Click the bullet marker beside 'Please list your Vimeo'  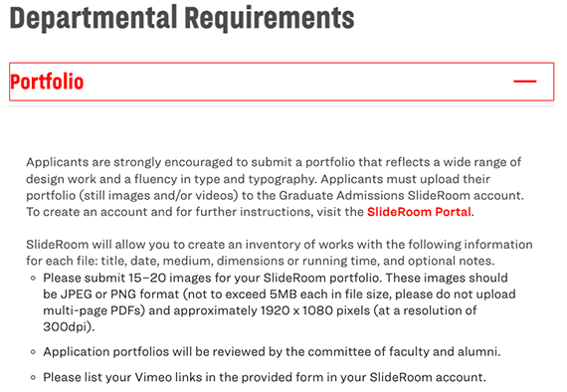(33, 377)
